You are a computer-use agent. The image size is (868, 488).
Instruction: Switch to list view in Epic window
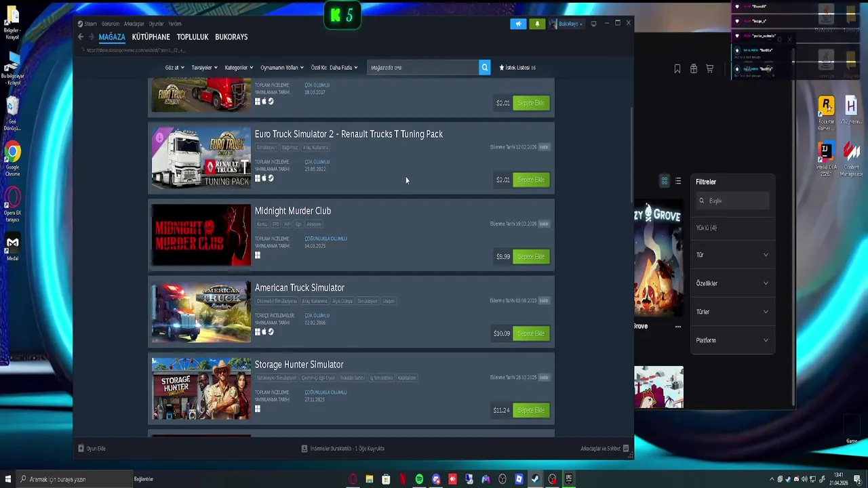tap(678, 181)
